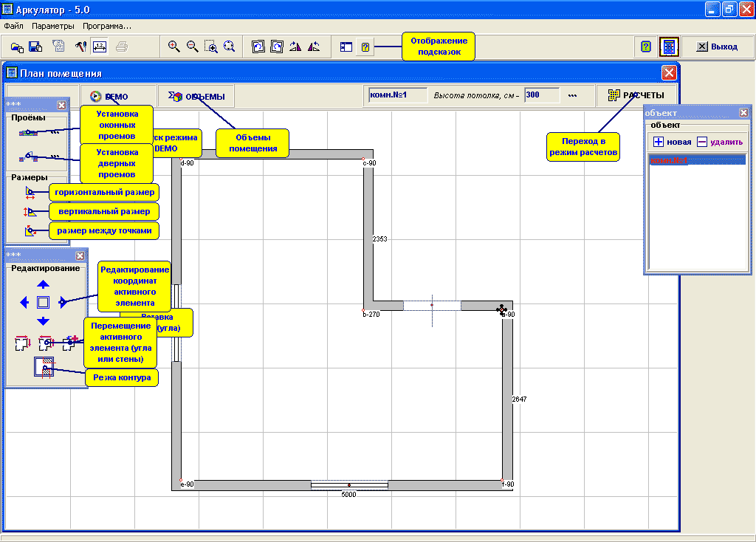Image resolution: width=756 pixels, height=542 pixels.
Task: Toggle the dimensions display toolbar button
Action: tap(100, 47)
